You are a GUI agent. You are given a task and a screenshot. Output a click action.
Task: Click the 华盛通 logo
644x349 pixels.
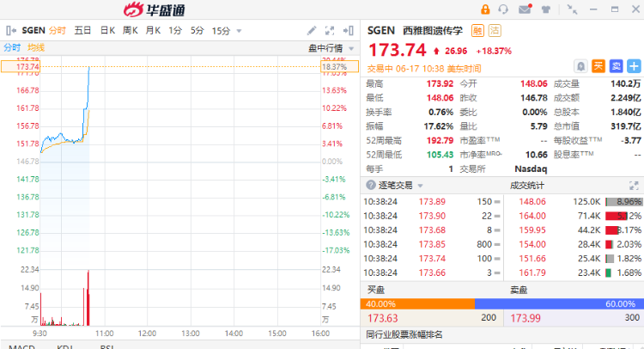(155, 9)
